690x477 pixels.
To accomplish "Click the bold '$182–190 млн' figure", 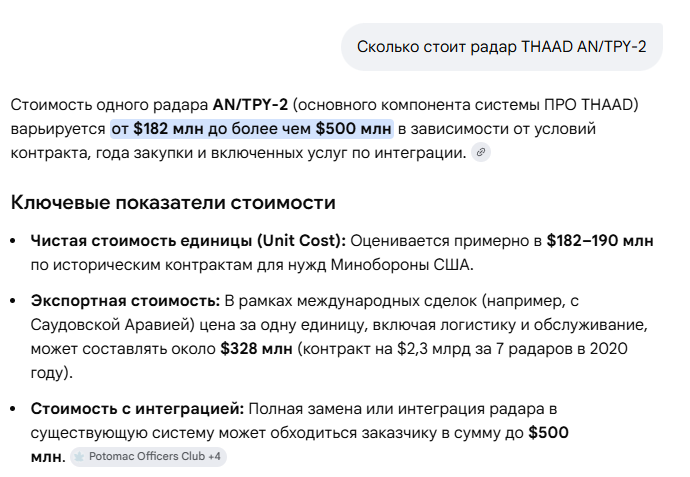I will pyautogui.click(x=601, y=241).
